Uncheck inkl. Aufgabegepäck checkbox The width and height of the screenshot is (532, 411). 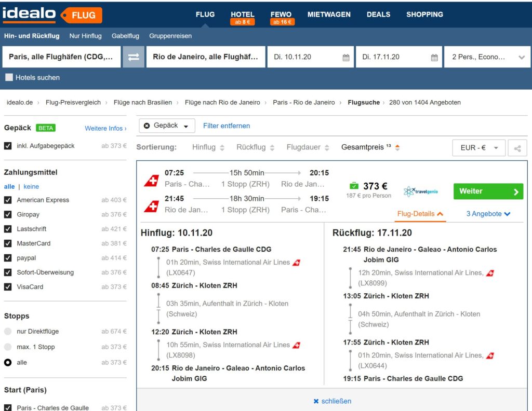[x=8, y=146]
